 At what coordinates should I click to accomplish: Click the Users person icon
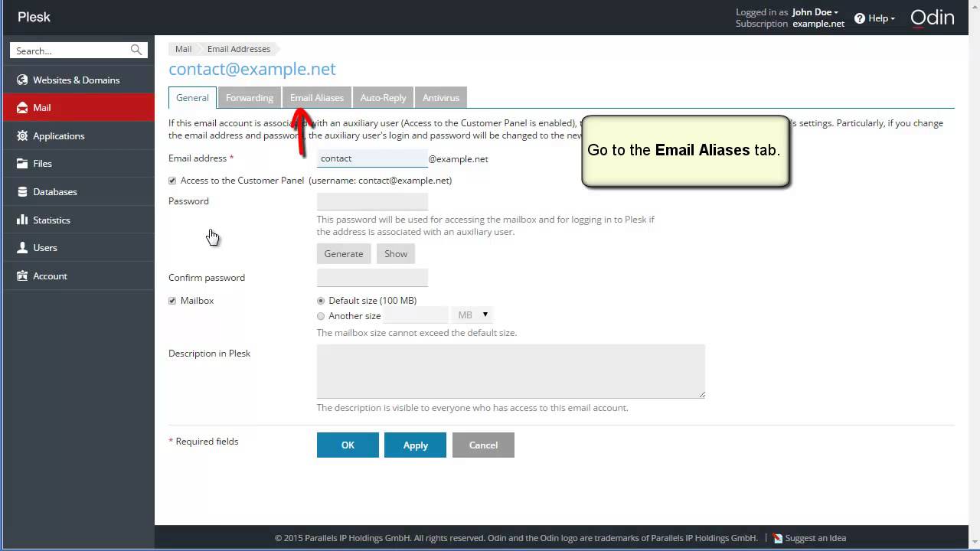click(x=22, y=248)
